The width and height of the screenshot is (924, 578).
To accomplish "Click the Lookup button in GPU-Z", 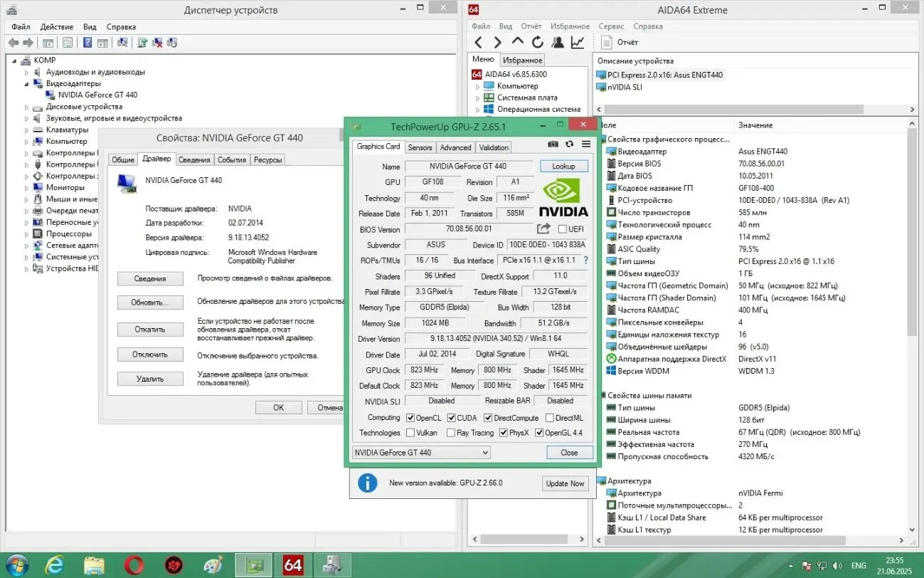I will 563,166.
